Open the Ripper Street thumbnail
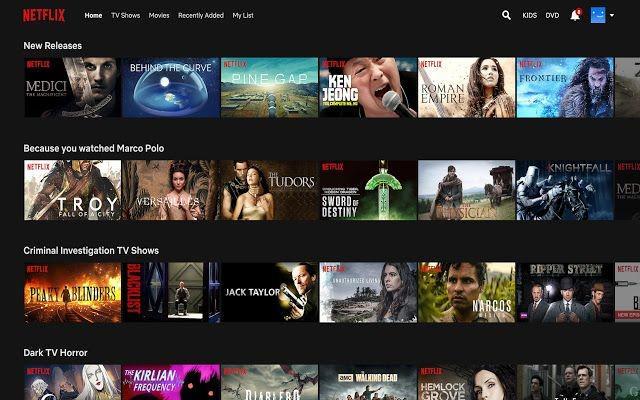 coord(565,293)
